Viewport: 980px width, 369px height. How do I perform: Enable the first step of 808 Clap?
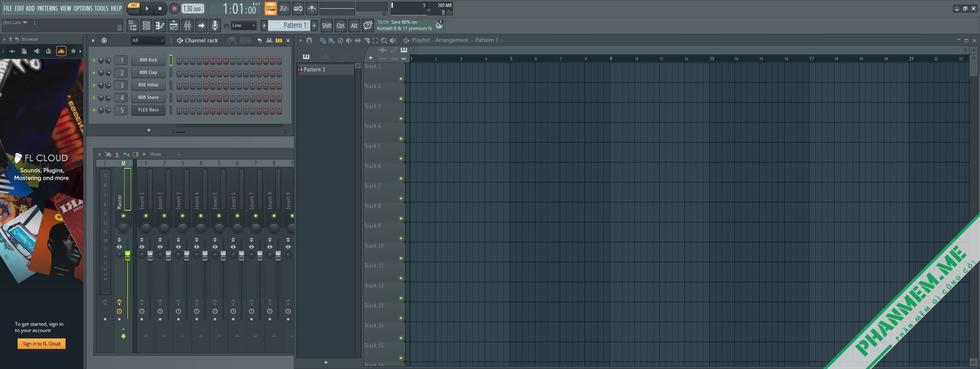[x=180, y=73]
